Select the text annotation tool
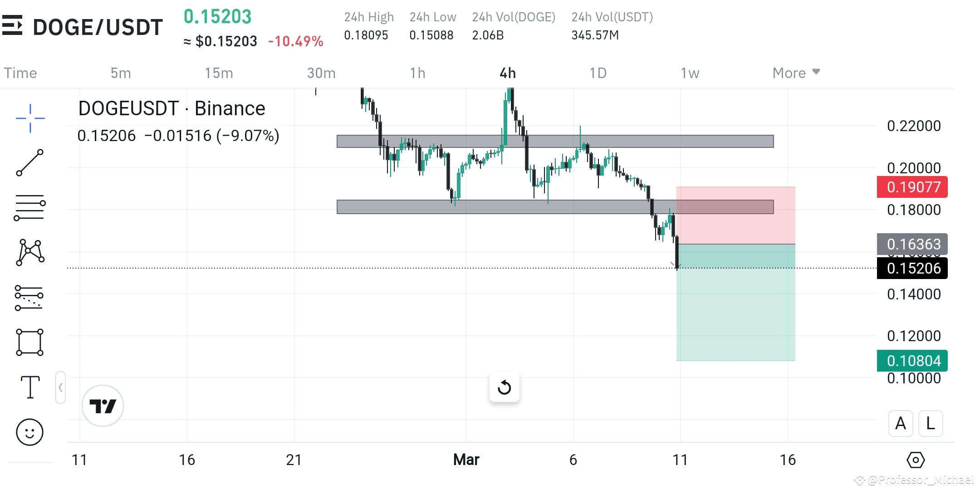The image size is (980, 490). (x=29, y=387)
